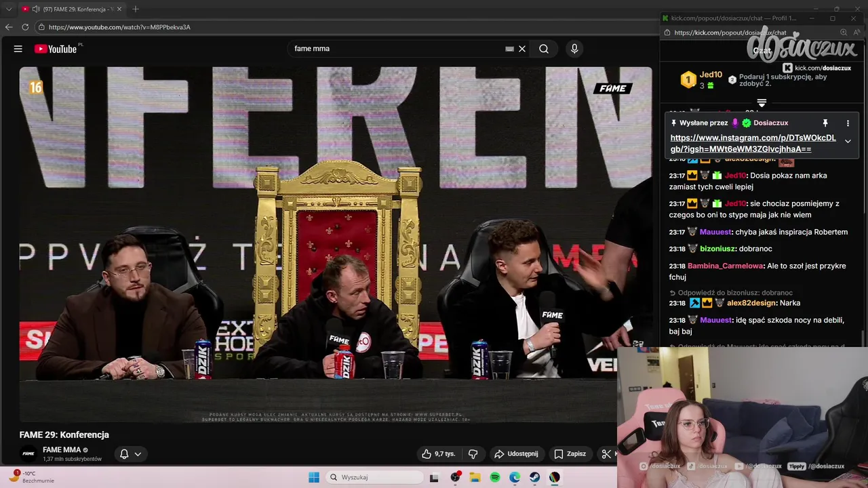Click username bizoniusz in chat

[717, 249]
